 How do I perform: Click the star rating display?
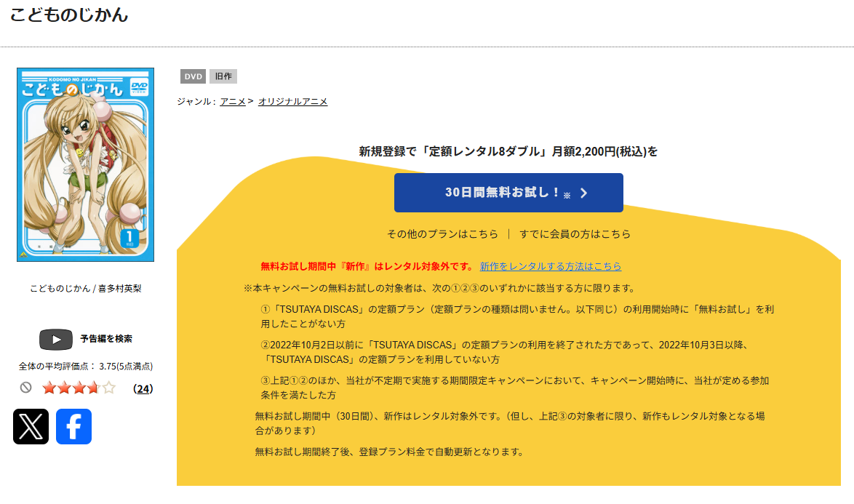tap(79, 388)
